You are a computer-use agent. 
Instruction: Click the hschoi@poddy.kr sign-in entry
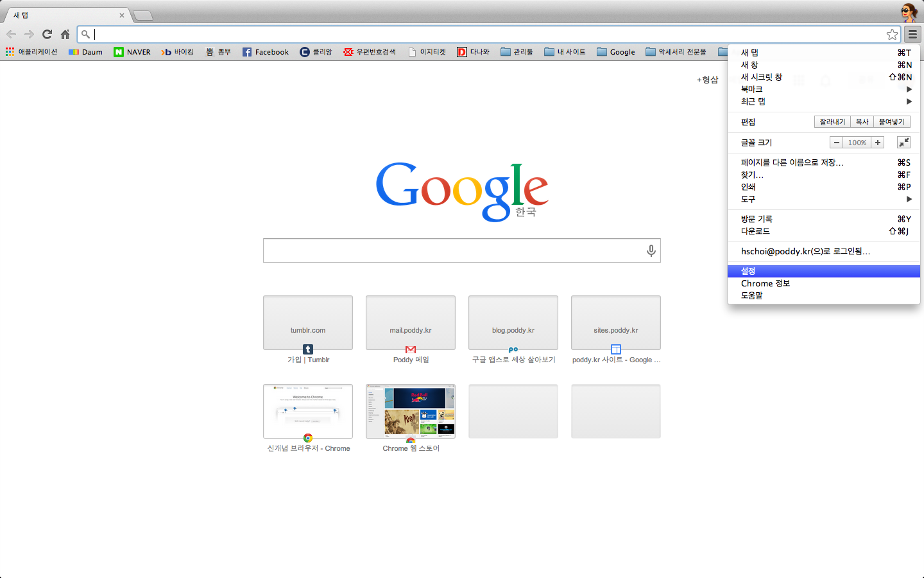(824, 251)
